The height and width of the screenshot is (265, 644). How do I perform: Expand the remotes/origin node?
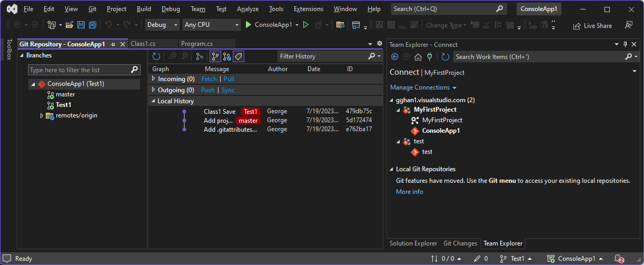click(x=42, y=115)
